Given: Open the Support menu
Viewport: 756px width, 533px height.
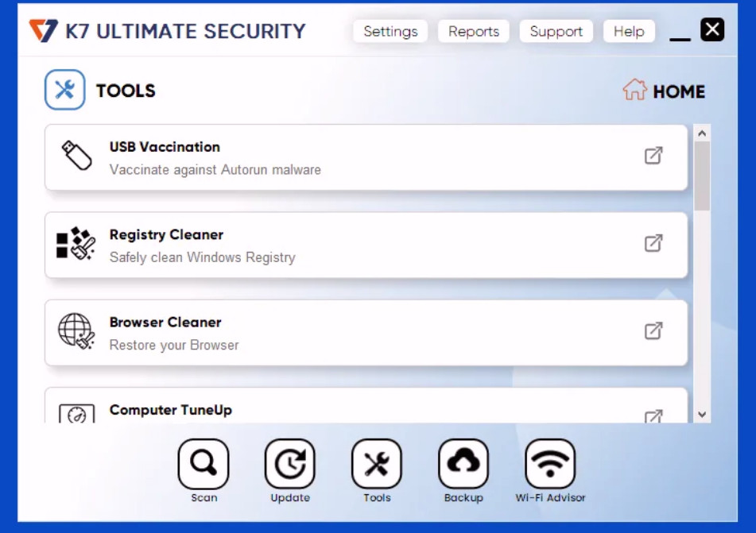Looking at the screenshot, I should 556,31.
